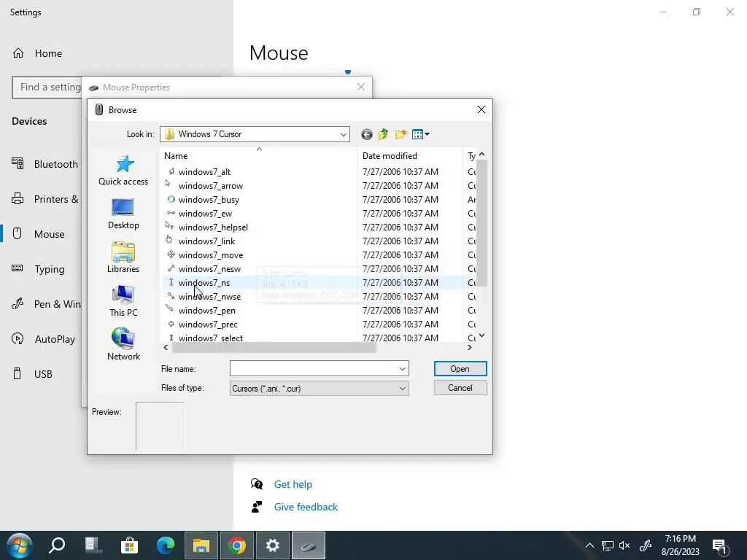
Task: Open taskbar Search magnifier
Action: click(x=57, y=545)
